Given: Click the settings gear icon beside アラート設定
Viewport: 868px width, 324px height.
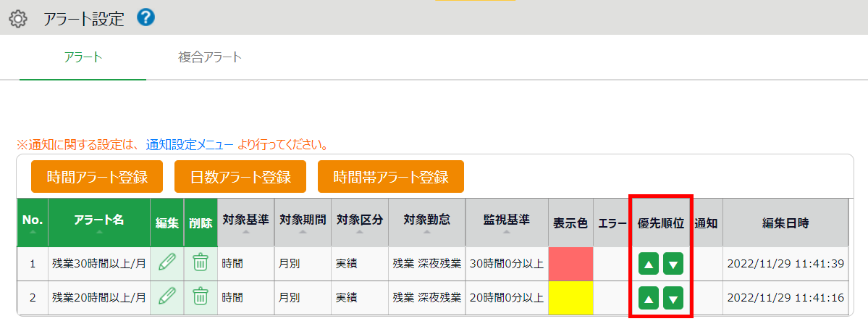Looking at the screenshot, I should coord(18,19).
